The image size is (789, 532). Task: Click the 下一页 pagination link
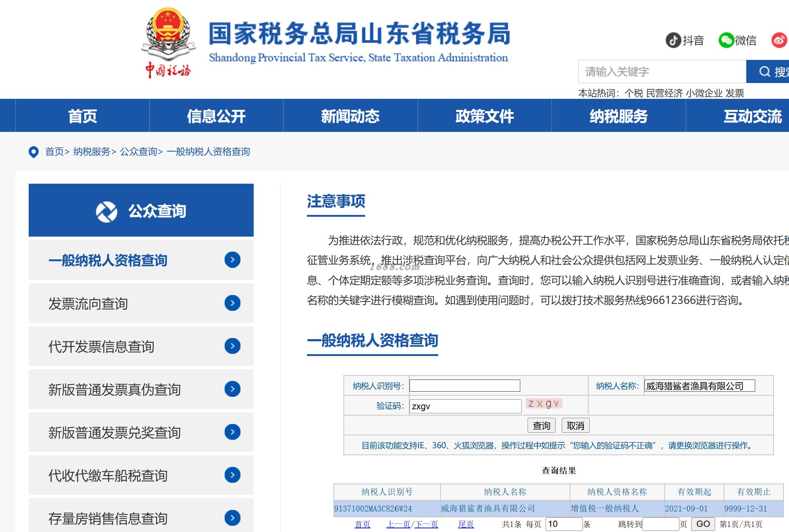(426, 524)
